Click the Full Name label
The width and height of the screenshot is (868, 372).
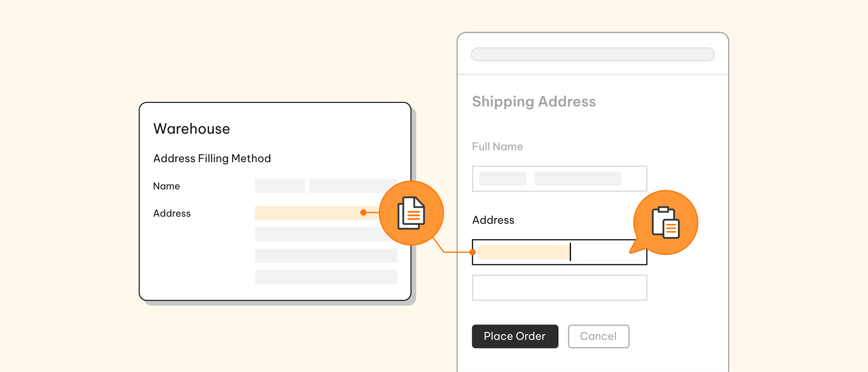(497, 146)
